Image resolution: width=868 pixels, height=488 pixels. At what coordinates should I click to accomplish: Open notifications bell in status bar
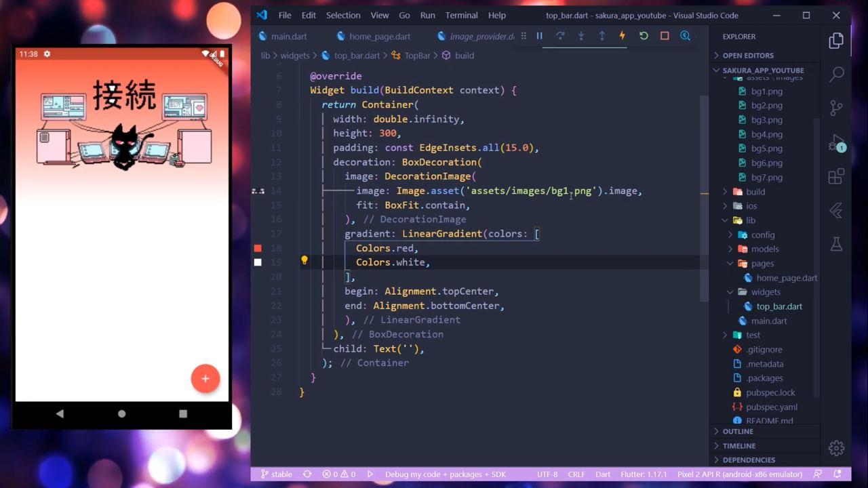pyautogui.click(x=837, y=474)
